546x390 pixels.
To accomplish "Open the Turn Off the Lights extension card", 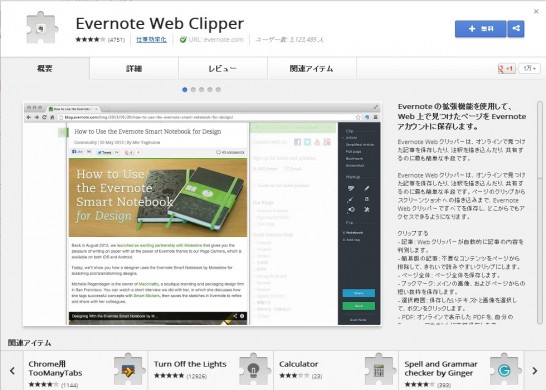I will click(211, 371).
